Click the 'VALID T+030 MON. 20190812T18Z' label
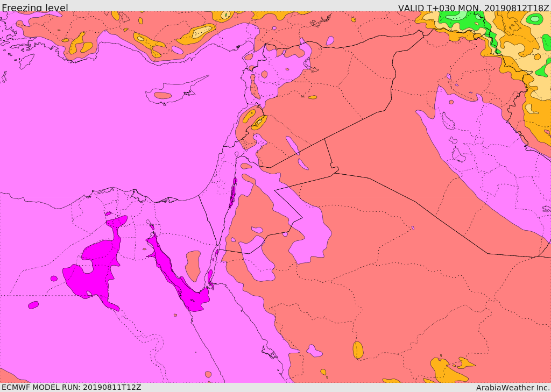The width and height of the screenshot is (551, 392). click(474, 8)
